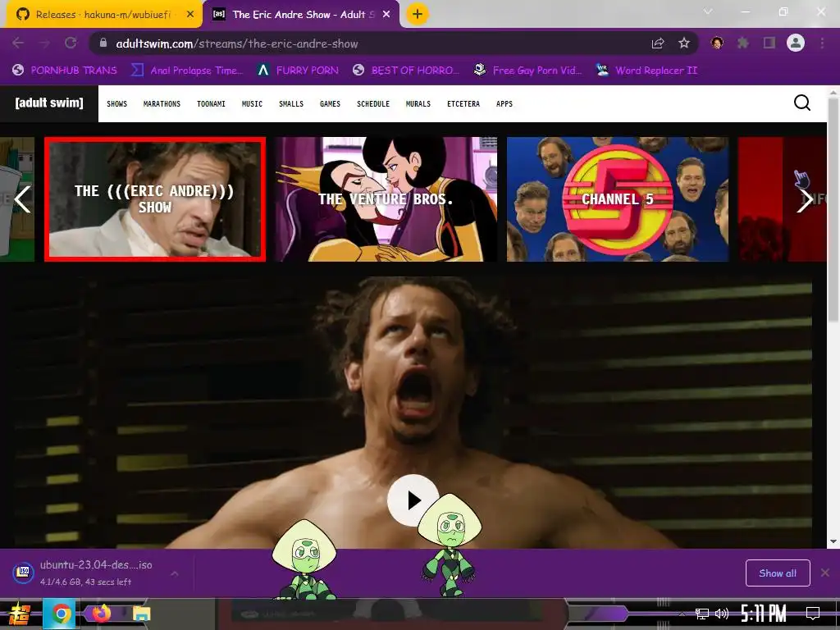
Task: Open the BEST OF HORRO... bookmark
Action: click(x=407, y=71)
